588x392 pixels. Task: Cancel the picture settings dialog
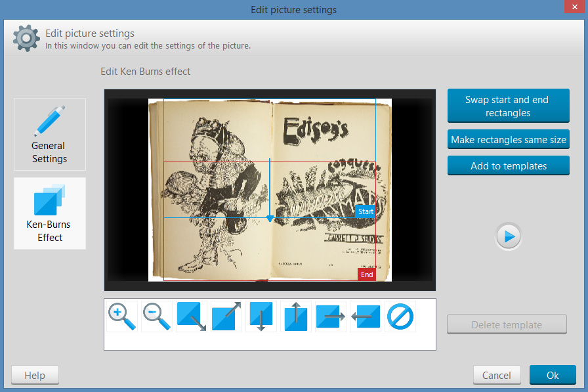[497, 375]
